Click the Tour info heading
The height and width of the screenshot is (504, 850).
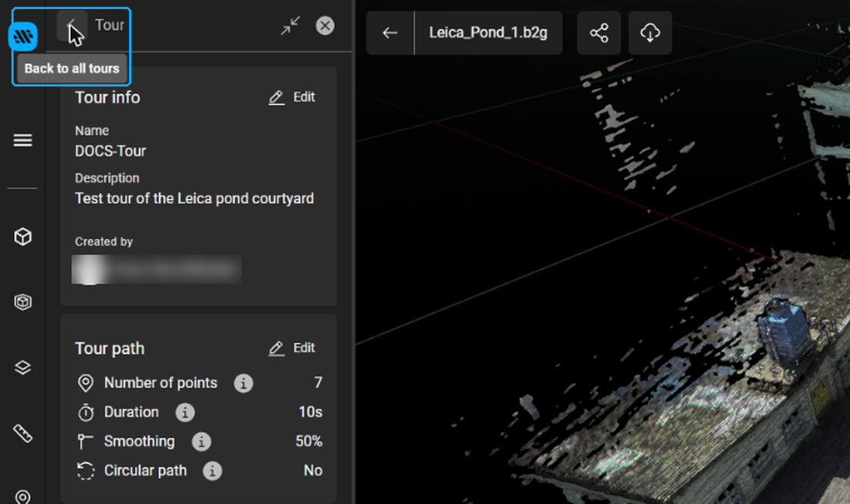pos(107,98)
